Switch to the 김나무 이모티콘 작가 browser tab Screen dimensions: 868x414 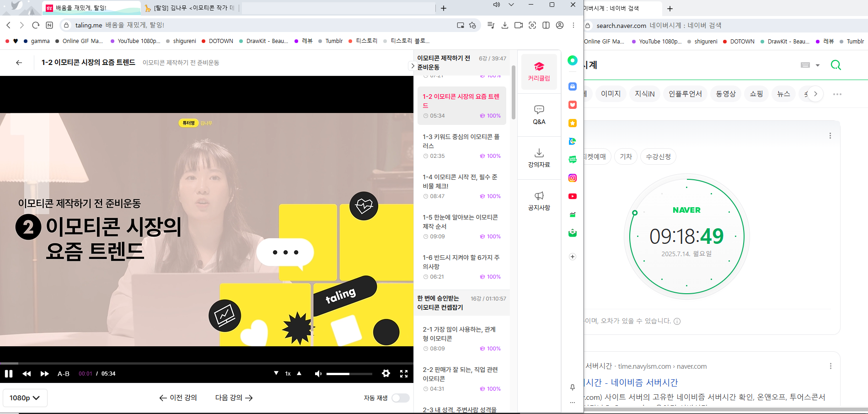189,8
